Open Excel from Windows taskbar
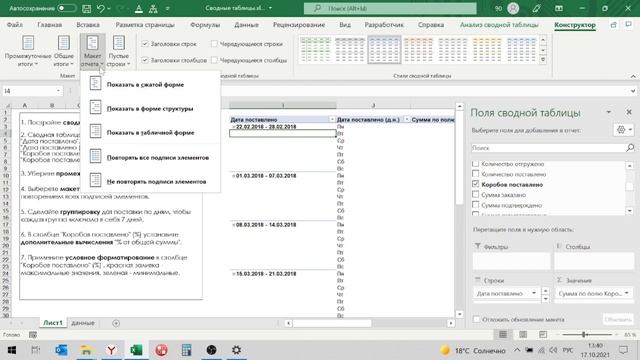The height and width of the screenshot is (360, 640). [x=136, y=350]
